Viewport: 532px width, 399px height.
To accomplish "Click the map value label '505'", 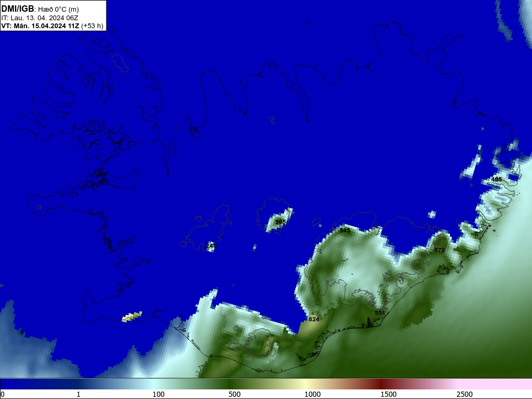I will (x=280, y=222).
